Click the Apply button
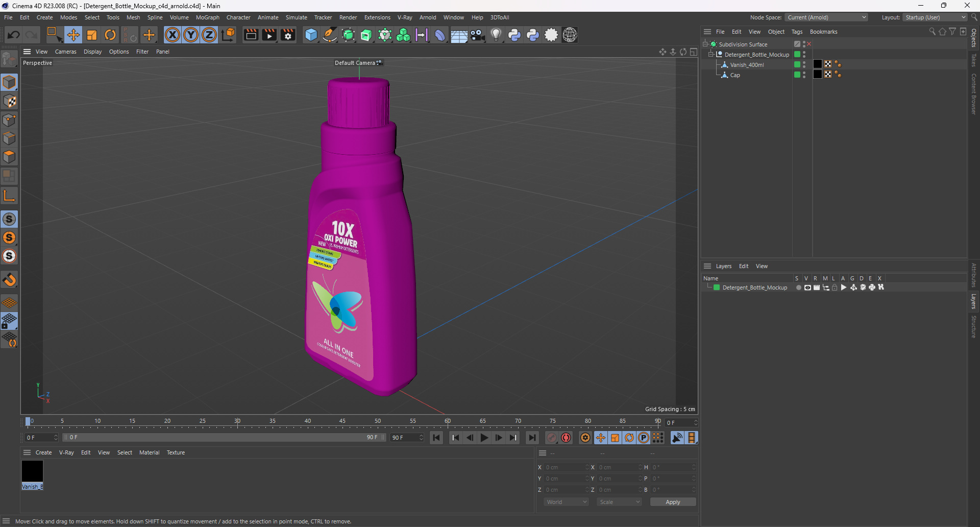The height and width of the screenshot is (527, 980). [673, 502]
